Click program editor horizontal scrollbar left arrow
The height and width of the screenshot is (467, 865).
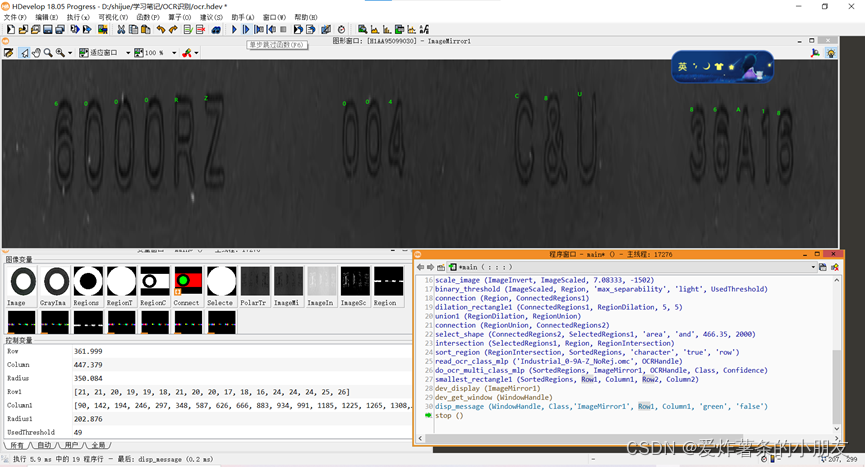point(420,438)
